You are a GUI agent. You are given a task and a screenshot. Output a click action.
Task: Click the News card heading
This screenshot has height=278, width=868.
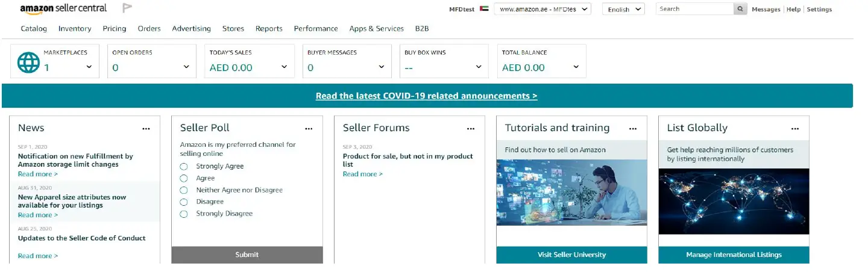tap(31, 128)
